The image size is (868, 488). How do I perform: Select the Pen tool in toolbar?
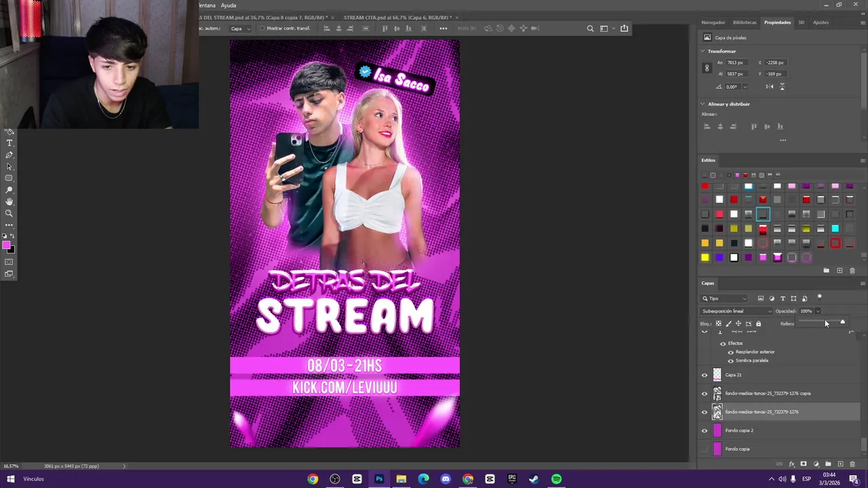(9, 155)
